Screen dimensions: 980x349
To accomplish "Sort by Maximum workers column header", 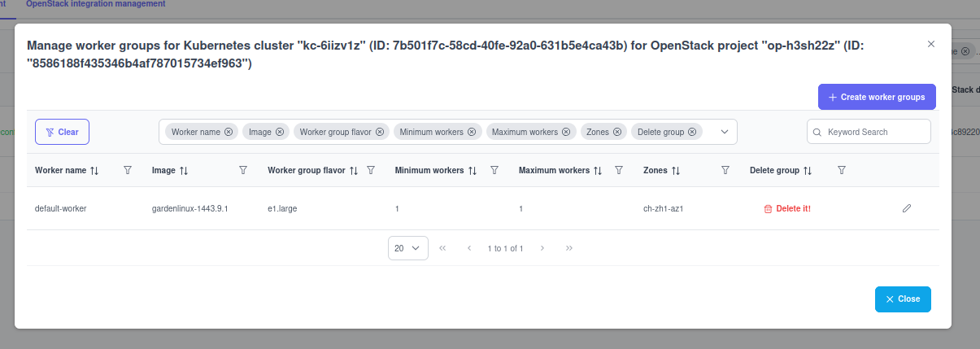I will [560, 171].
